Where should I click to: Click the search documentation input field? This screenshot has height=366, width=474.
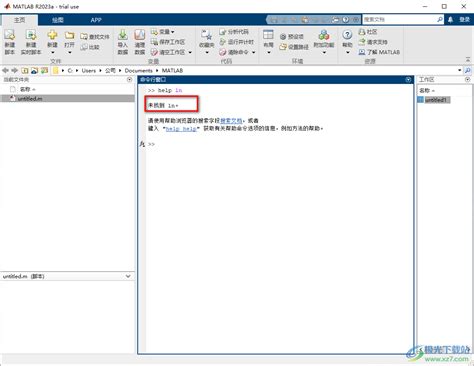click(x=400, y=20)
